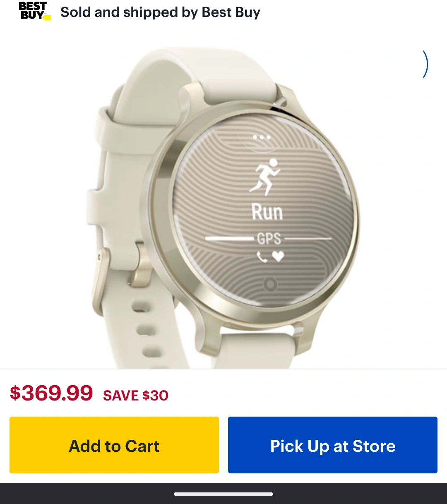447x504 pixels.
Task: Tap the 'GPS' text on the watch display
Action: coord(269,239)
